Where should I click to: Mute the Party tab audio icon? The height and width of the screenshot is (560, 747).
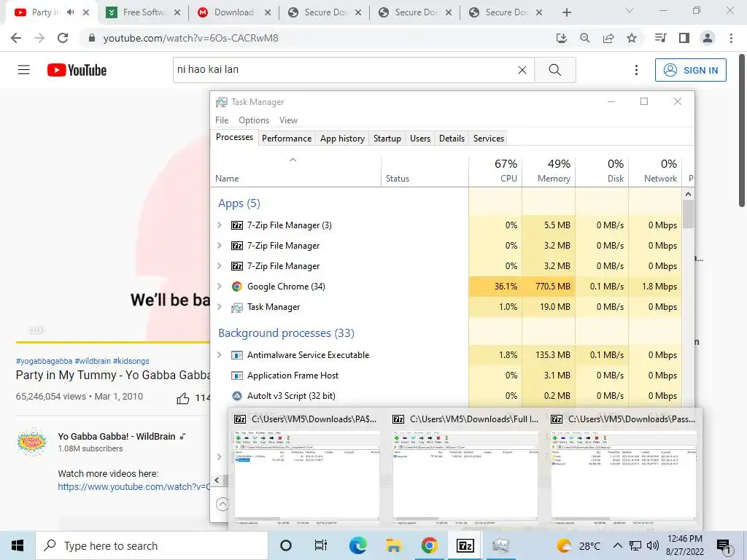pos(71,12)
